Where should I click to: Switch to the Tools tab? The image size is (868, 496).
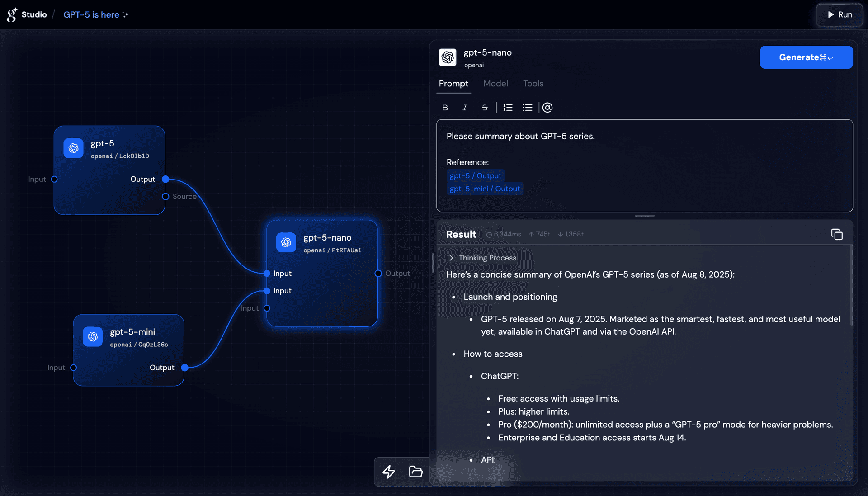[533, 84]
